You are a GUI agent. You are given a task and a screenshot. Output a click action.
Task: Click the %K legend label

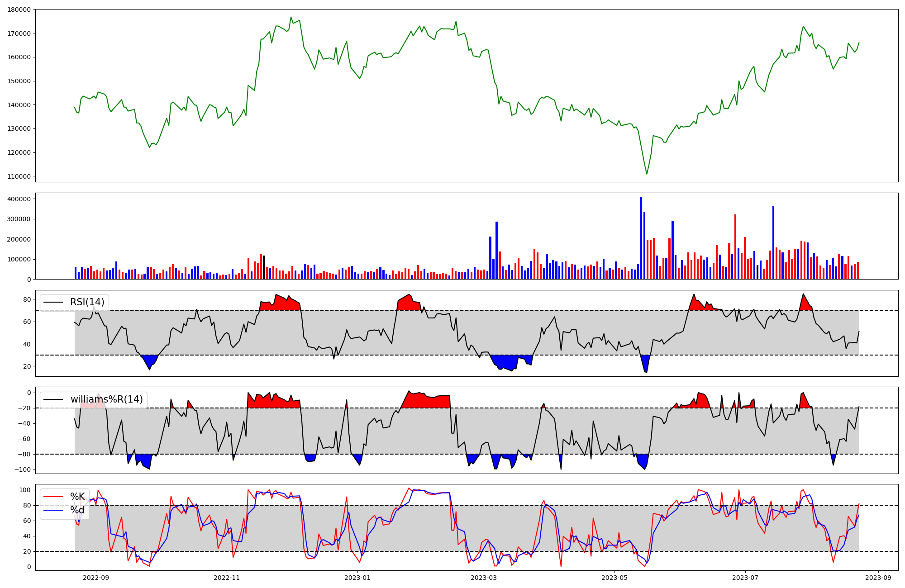[77, 497]
